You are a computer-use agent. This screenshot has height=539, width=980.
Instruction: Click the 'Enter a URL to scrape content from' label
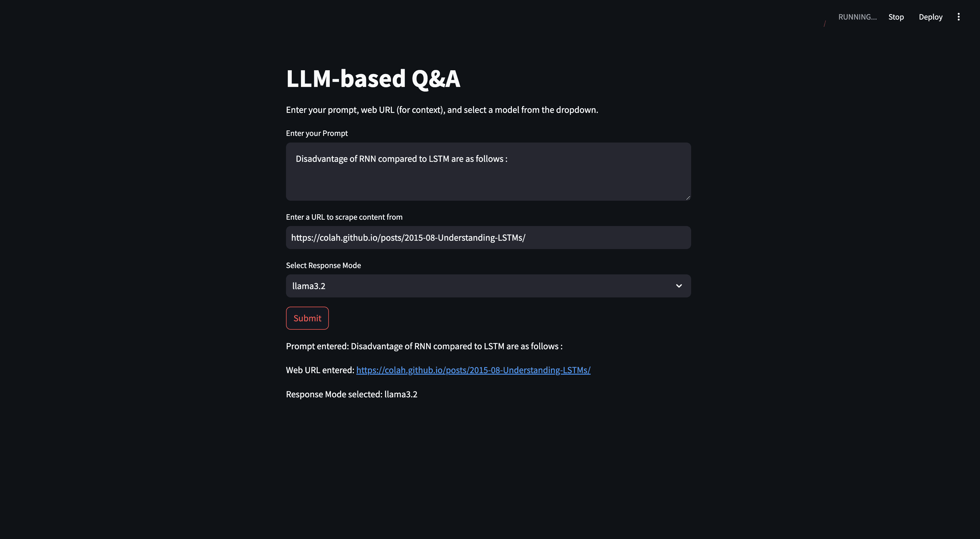coord(344,217)
